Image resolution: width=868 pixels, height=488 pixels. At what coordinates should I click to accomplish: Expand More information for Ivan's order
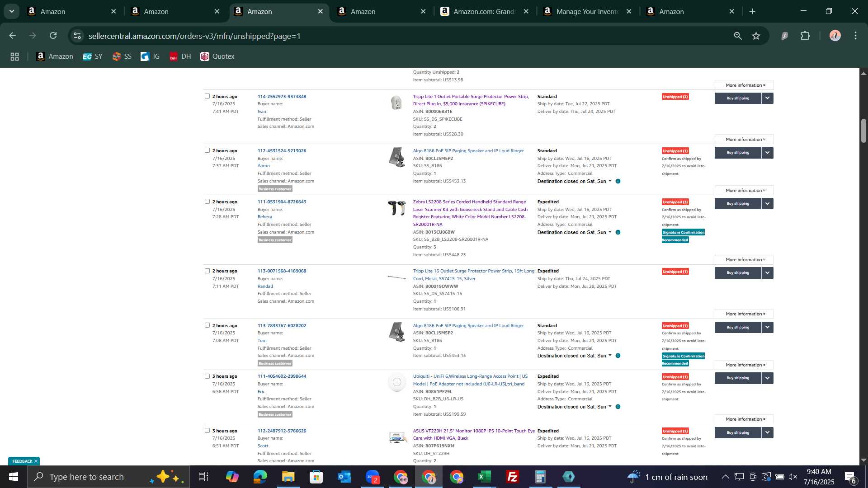point(744,139)
